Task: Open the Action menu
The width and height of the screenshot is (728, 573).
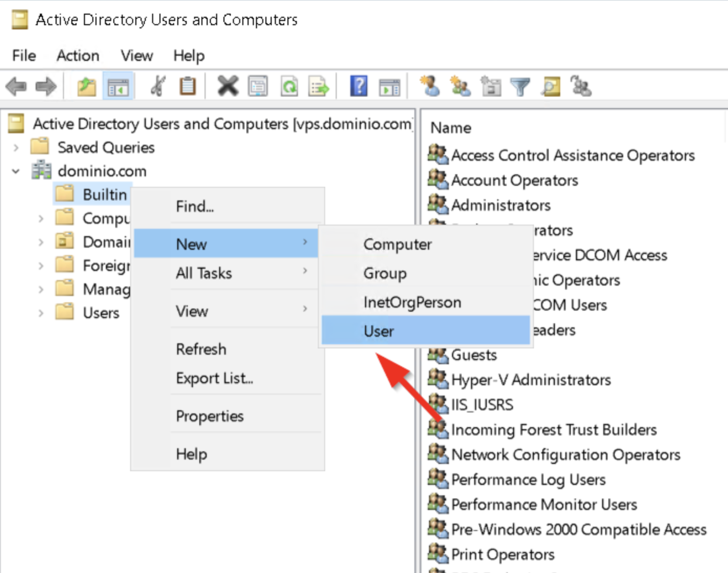Action: coord(78,56)
